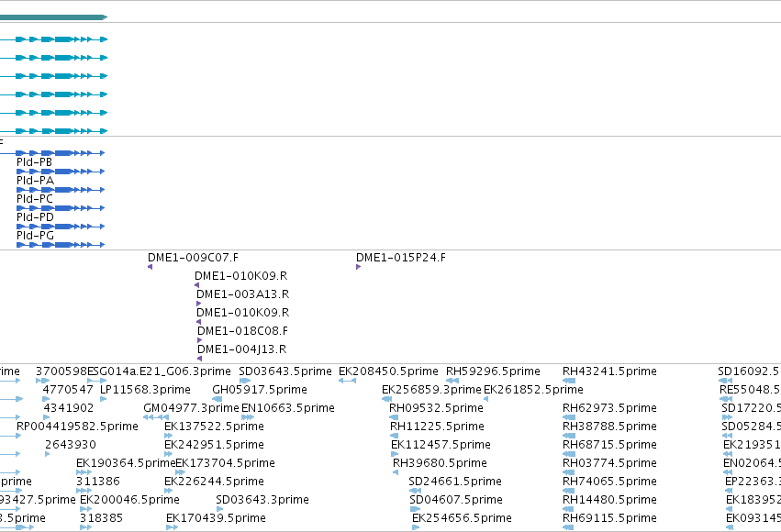Open EST EK112457.5prime
Viewport: 781px width, 532px height.
pos(441,445)
